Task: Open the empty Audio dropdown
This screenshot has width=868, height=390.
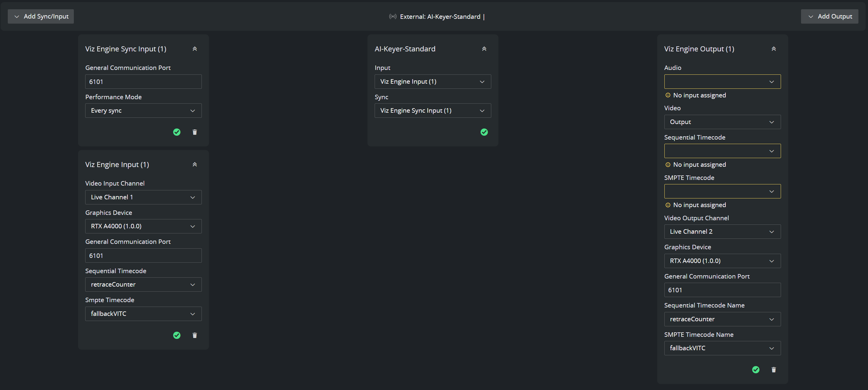Action: click(x=722, y=82)
